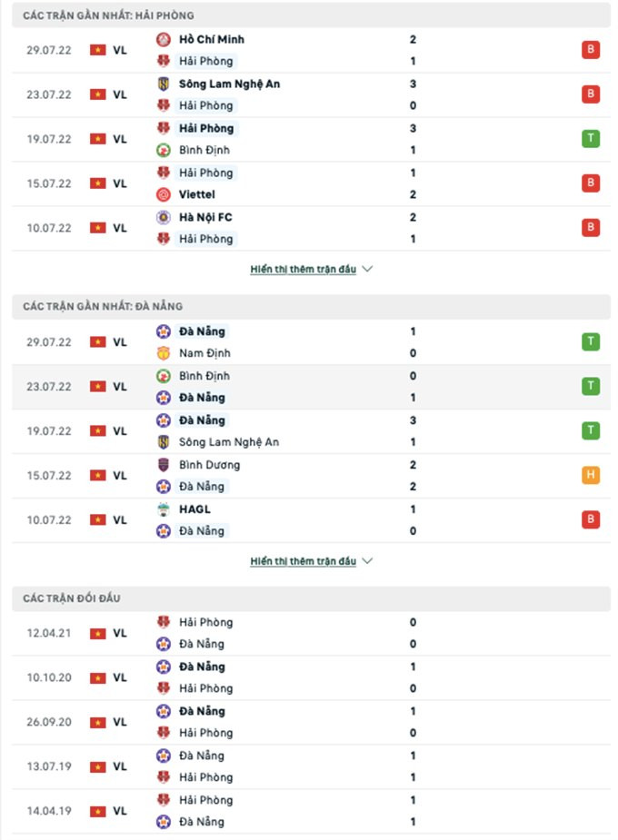Open 'Hiển thị thêm trận đấu' under Hải Phòng
The width and height of the screenshot is (618, 840).
pyautogui.click(x=303, y=270)
